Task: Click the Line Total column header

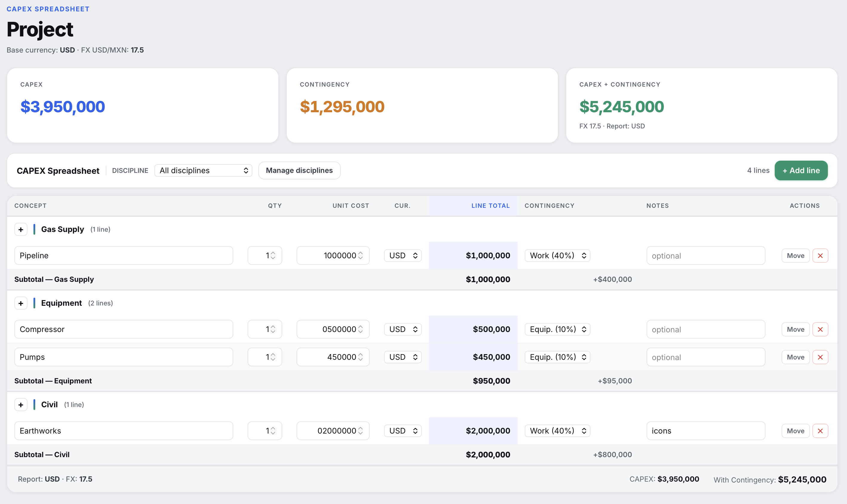Action: tap(490, 206)
